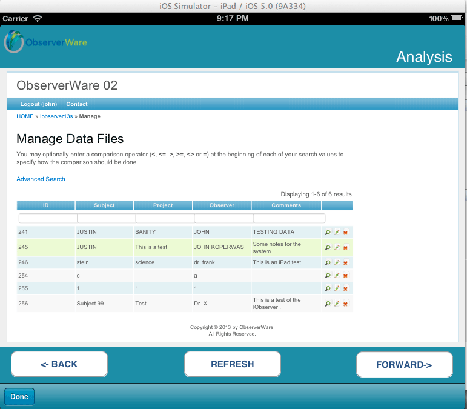The image size is (467, 409).
Task: Sort the table by Subject column header
Action: click(x=104, y=205)
